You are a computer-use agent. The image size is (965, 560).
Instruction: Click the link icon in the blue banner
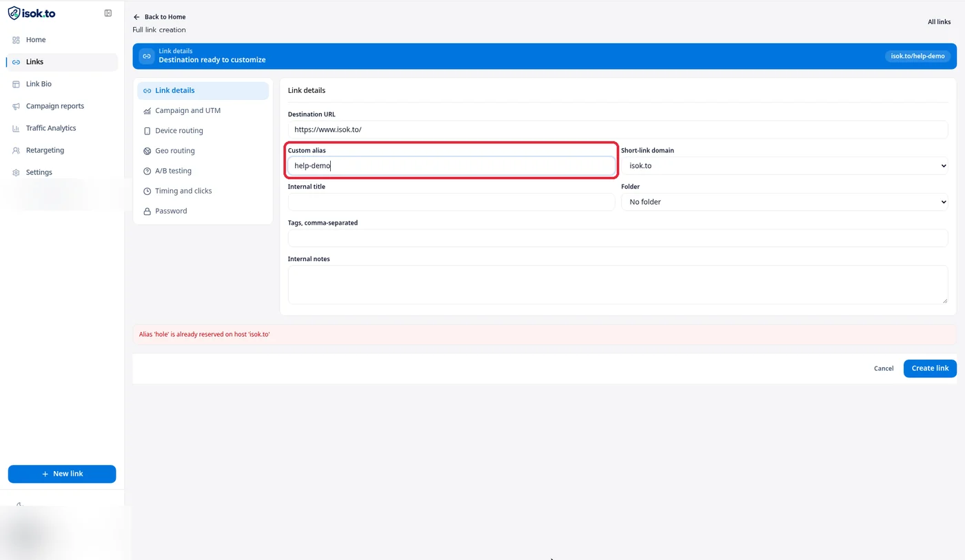(146, 56)
